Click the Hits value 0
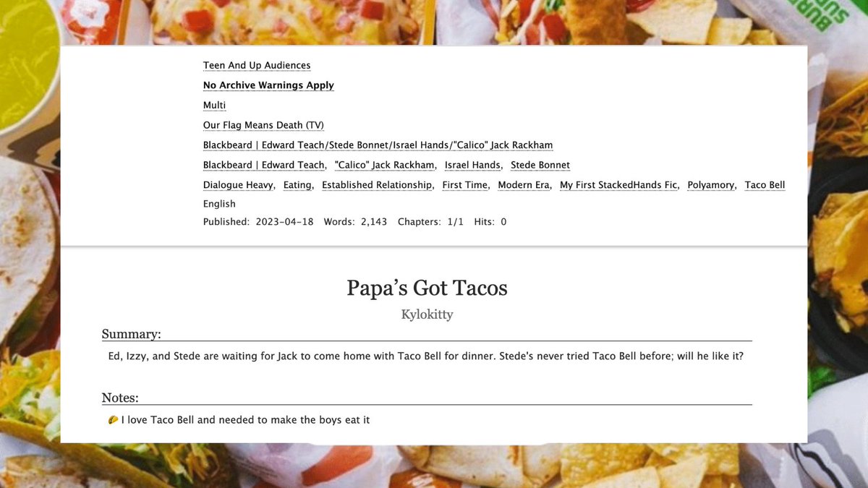Image resolution: width=868 pixels, height=488 pixels. tap(503, 222)
